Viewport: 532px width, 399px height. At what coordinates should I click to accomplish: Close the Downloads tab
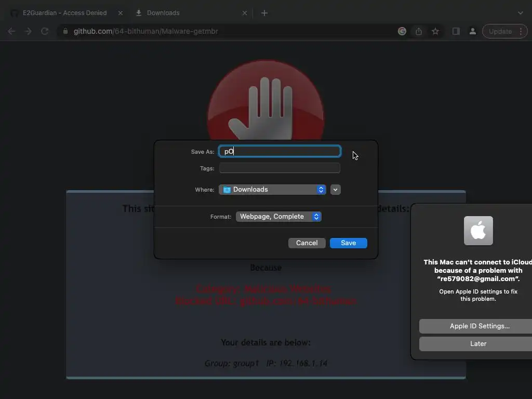pos(245,13)
